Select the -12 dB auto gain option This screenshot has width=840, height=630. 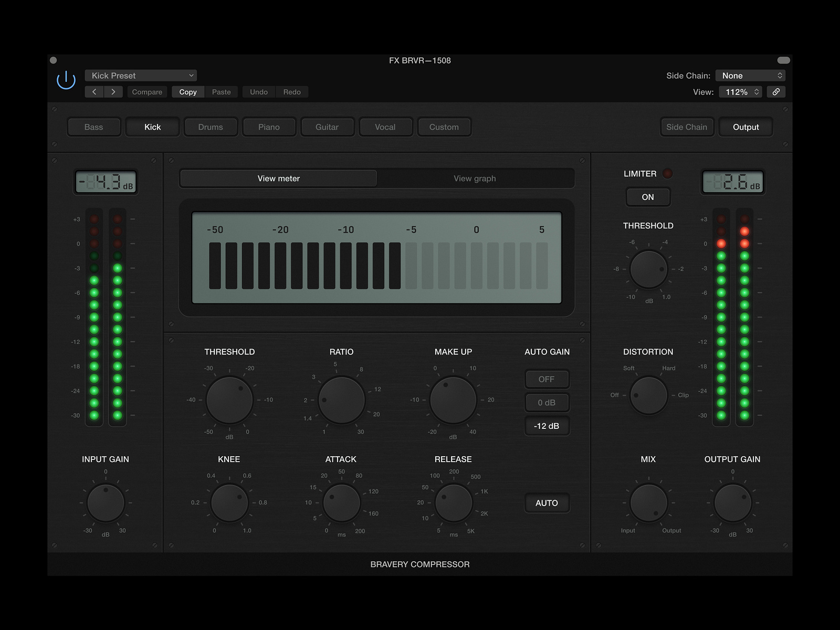tap(547, 426)
